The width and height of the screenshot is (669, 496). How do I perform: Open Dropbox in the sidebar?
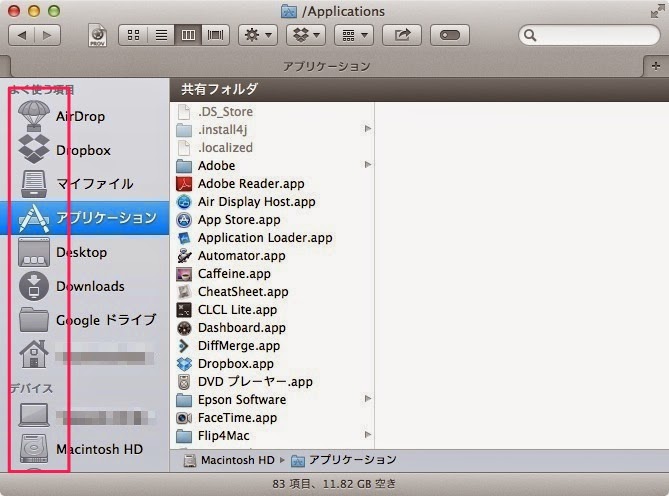(84, 150)
